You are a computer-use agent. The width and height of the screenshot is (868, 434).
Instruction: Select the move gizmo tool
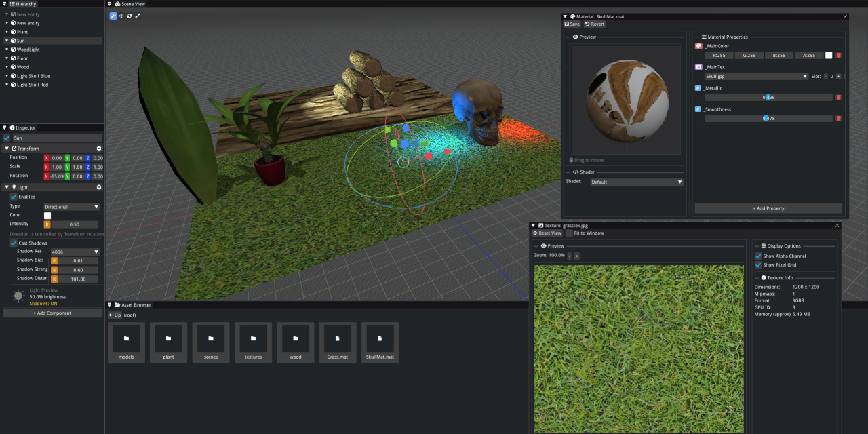(121, 16)
